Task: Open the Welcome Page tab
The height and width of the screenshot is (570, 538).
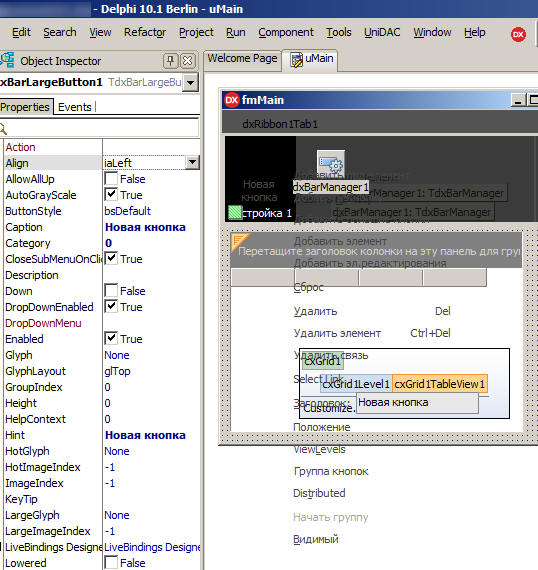Action: (242, 59)
